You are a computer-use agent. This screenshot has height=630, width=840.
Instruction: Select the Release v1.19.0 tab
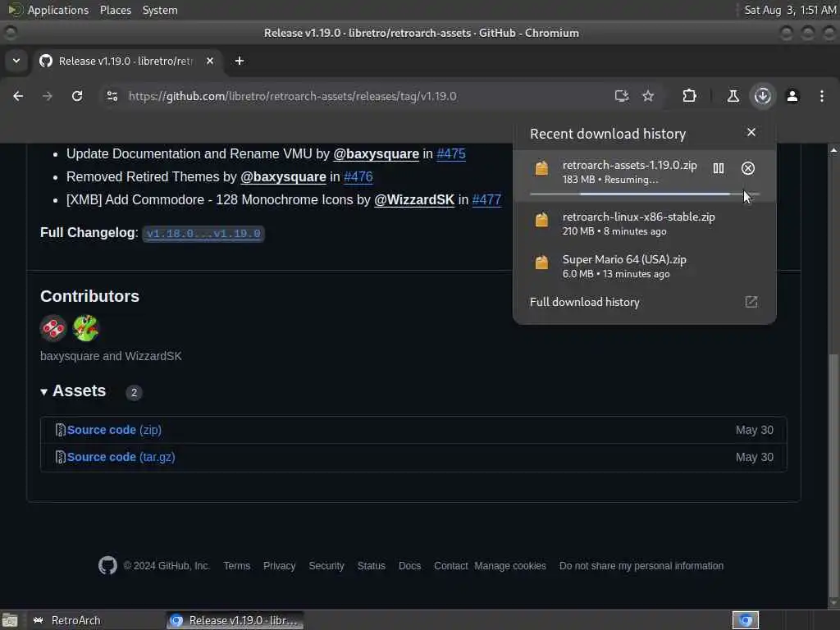click(x=126, y=61)
